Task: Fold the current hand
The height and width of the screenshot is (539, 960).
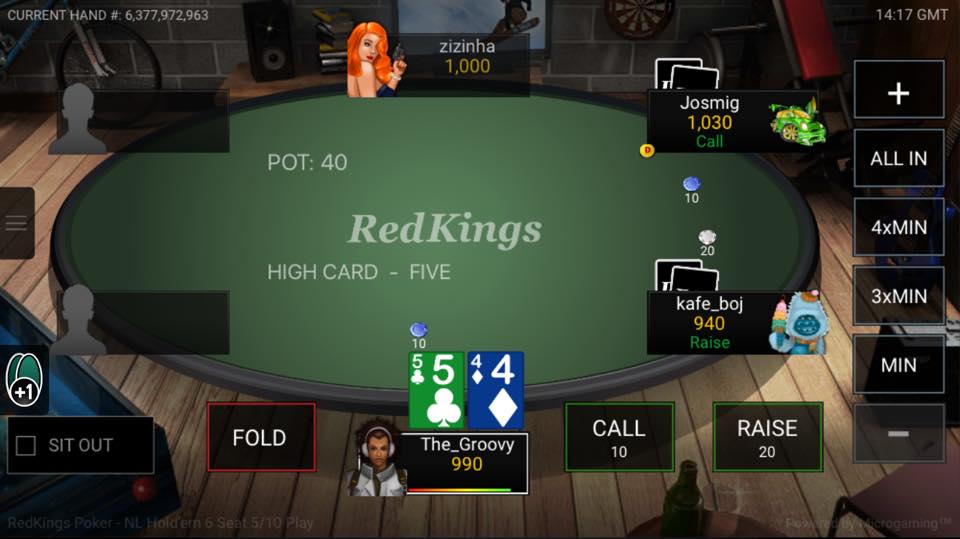Action: tap(261, 437)
